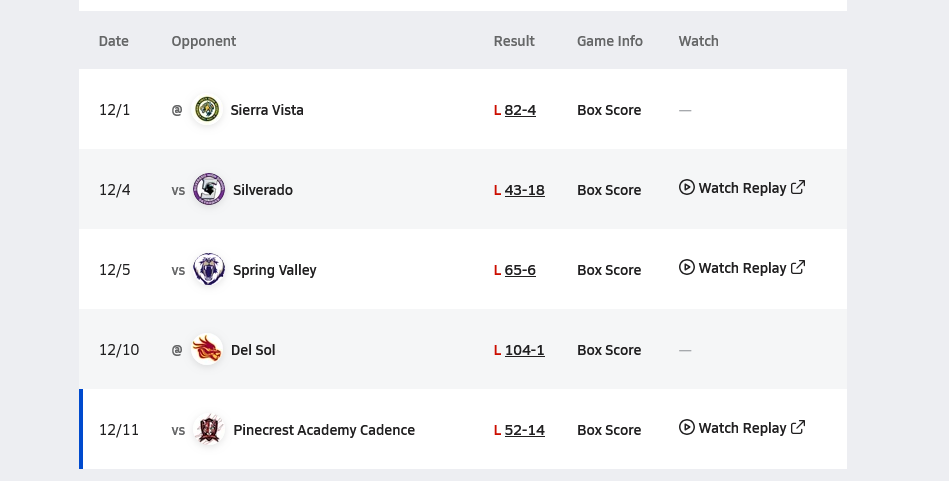The height and width of the screenshot is (481, 949).
Task: Watch Replay of Pinecrest Academy Cadence game
Action: point(742,428)
